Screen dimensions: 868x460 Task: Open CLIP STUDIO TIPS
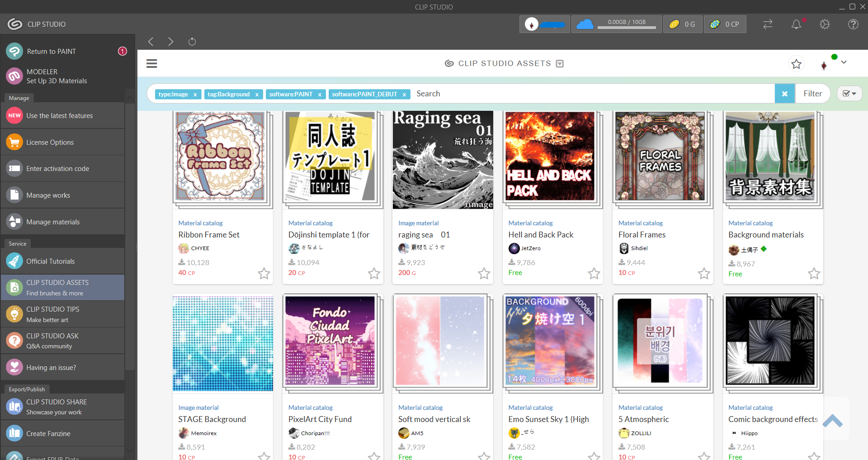tap(62, 314)
